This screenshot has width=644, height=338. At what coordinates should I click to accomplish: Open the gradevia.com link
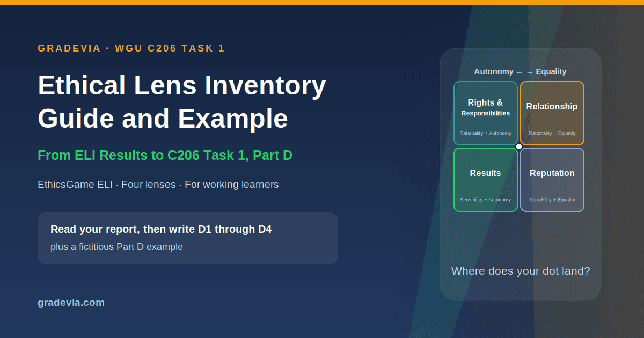pyautogui.click(x=71, y=303)
